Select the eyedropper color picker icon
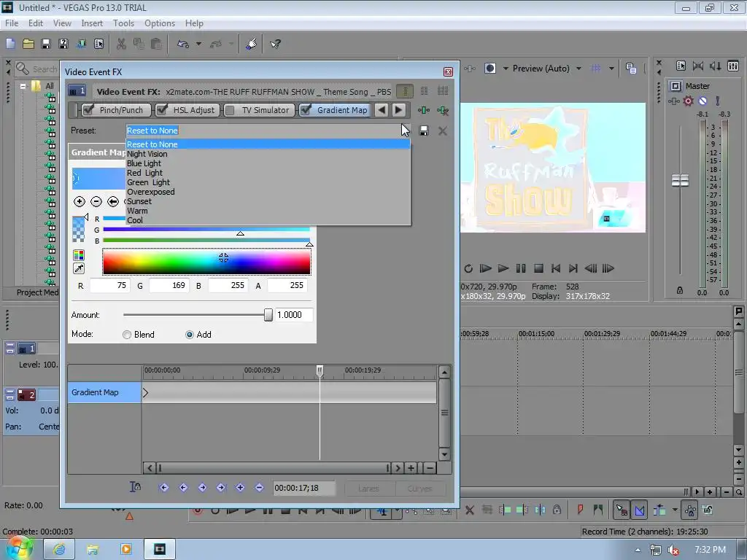Image resolution: width=747 pixels, height=560 pixels. (79, 268)
